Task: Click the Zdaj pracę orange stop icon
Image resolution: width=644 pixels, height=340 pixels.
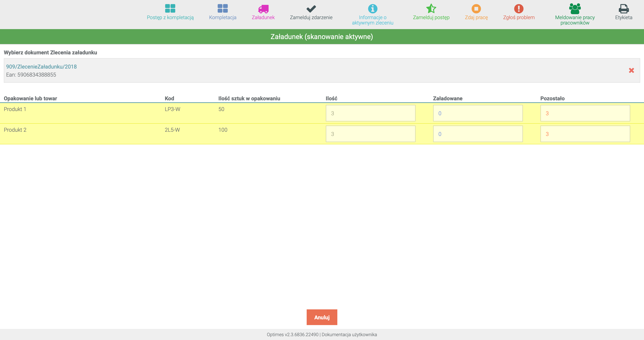Action: click(476, 9)
